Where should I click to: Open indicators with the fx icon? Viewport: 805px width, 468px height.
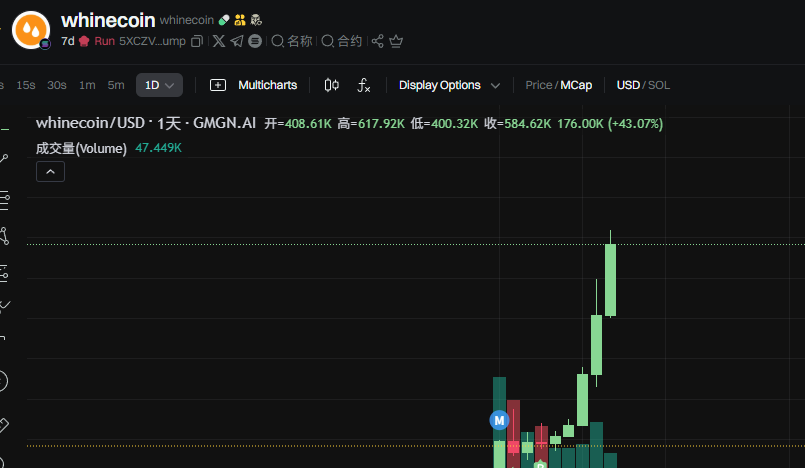pos(363,85)
